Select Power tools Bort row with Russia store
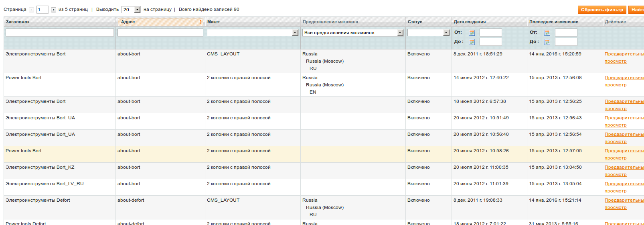The width and height of the screenshot is (644, 225). [x=324, y=85]
